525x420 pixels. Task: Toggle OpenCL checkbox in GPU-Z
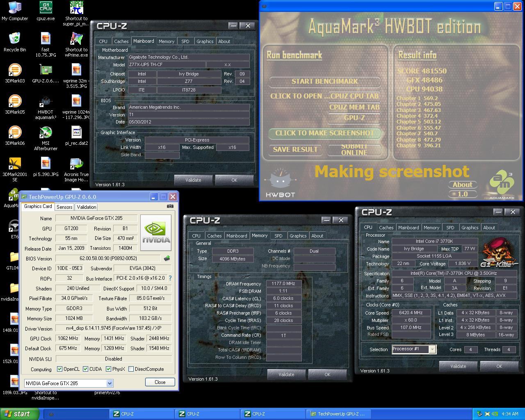pyautogui.click(x=59, y=369)
